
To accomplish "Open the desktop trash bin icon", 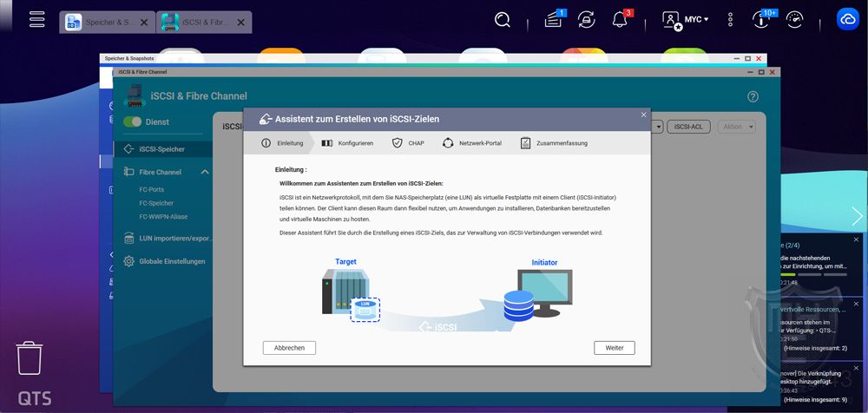I will (30, 358).
